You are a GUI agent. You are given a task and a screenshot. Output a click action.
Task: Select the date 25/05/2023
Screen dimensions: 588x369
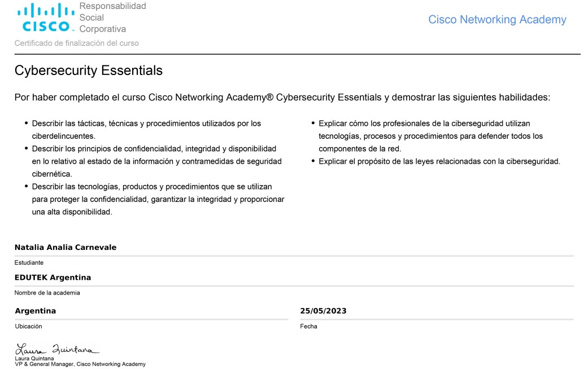(323, 311)
